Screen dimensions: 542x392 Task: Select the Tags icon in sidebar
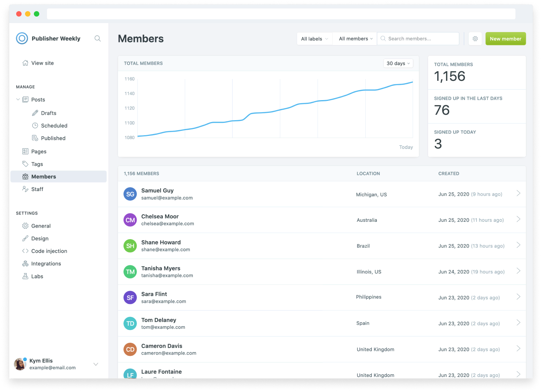coord(25,164)
